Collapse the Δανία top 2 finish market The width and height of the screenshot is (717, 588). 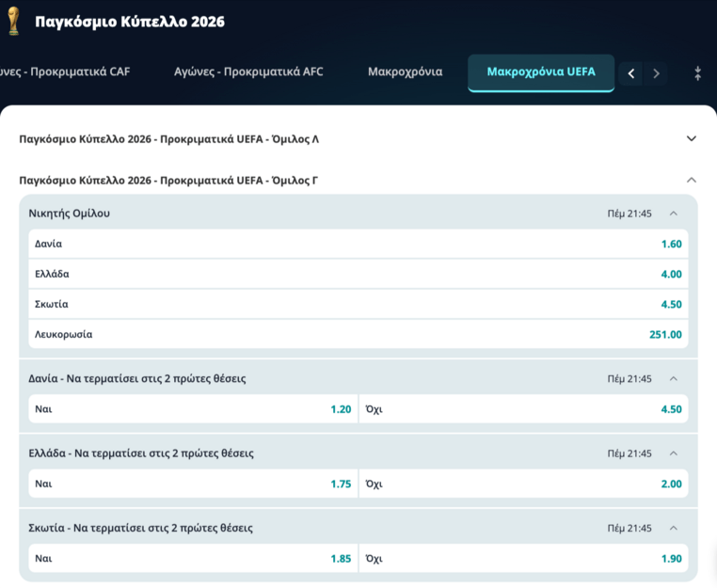click(x=674, y=378)
